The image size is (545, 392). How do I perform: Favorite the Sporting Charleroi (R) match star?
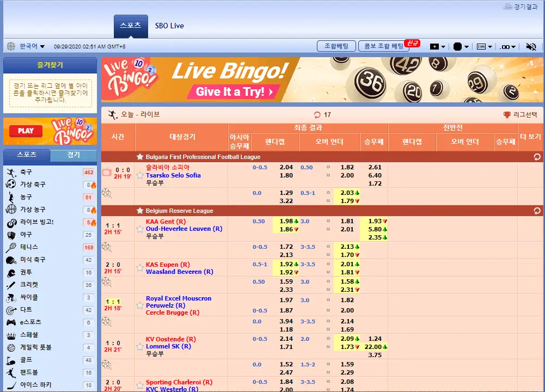coord(140,385)
